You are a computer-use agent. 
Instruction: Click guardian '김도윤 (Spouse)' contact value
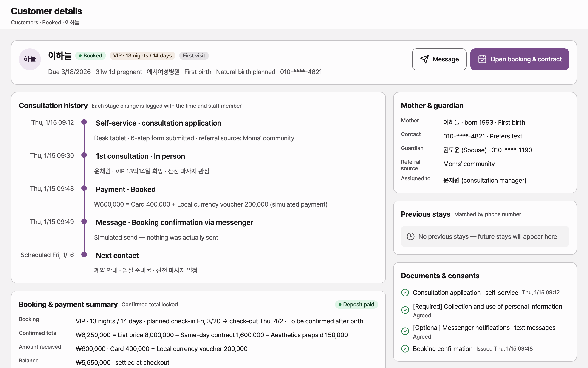click(x=487, y=150)
